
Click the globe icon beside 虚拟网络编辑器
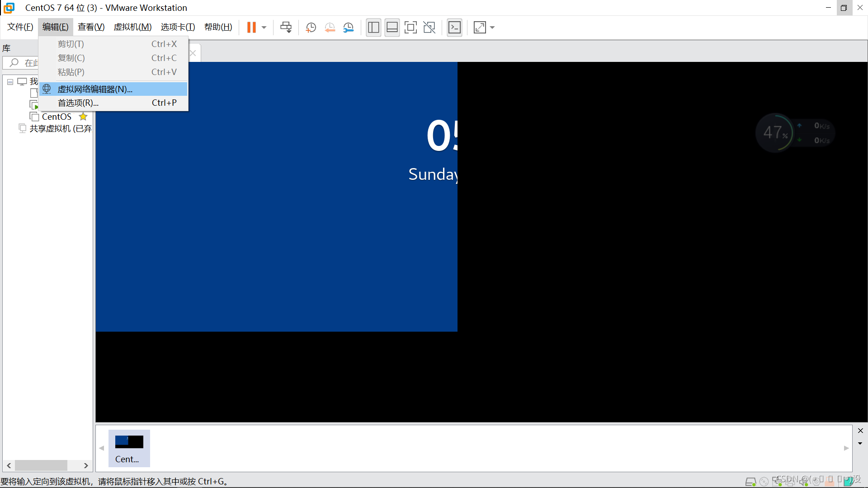pos(47,89)
